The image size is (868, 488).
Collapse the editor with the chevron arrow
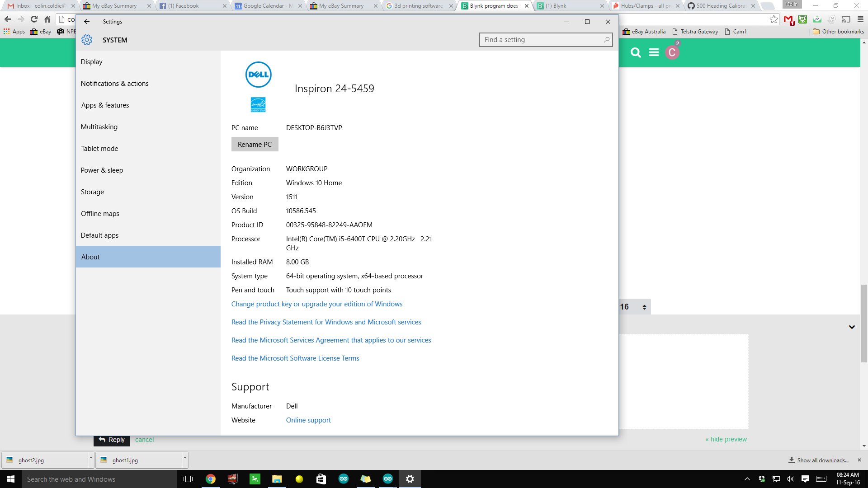[x=852, y=327]
